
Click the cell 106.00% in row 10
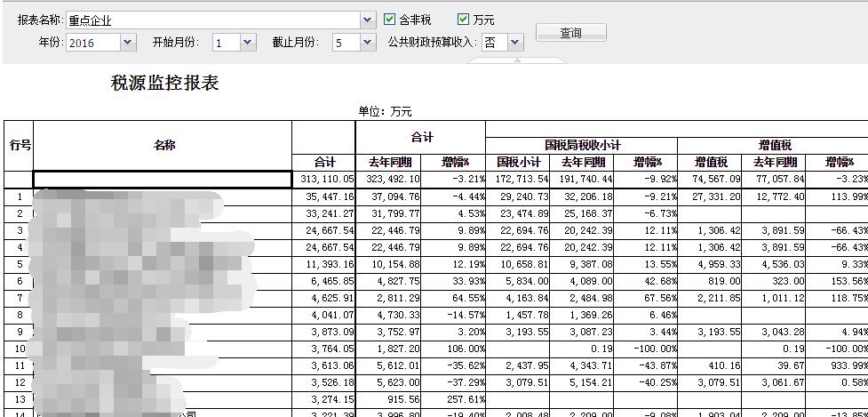pos(453,349)
